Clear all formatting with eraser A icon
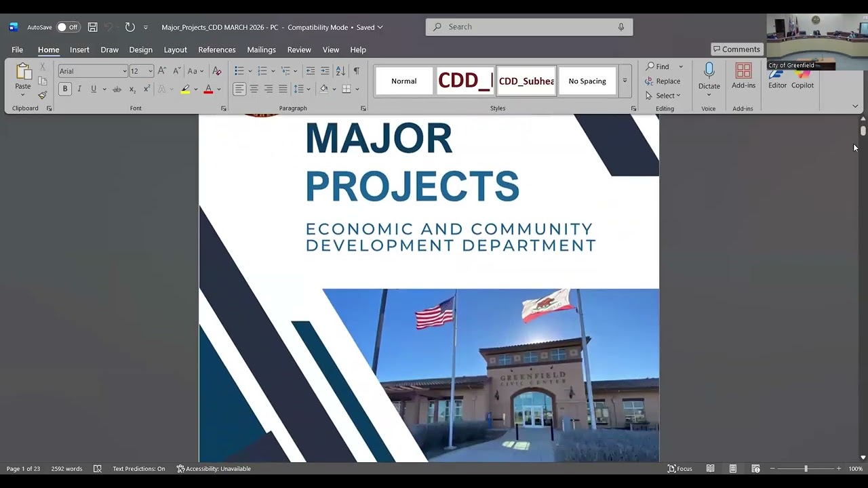The height and width of the screenshot is (488, 868). click(217, 71)
